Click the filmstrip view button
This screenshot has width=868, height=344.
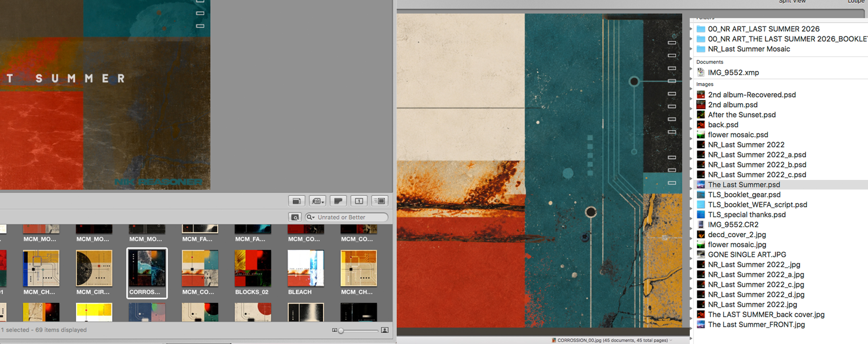point(338,201)
